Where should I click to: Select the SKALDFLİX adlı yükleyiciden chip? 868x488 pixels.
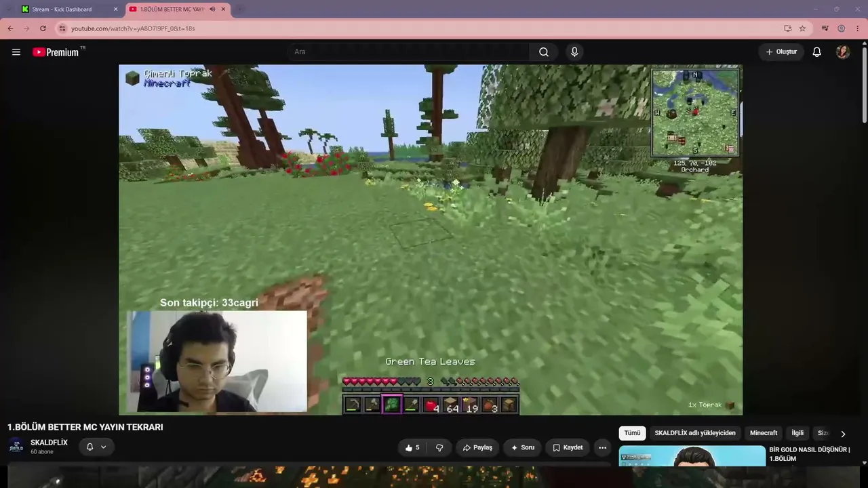click(695, 433)
